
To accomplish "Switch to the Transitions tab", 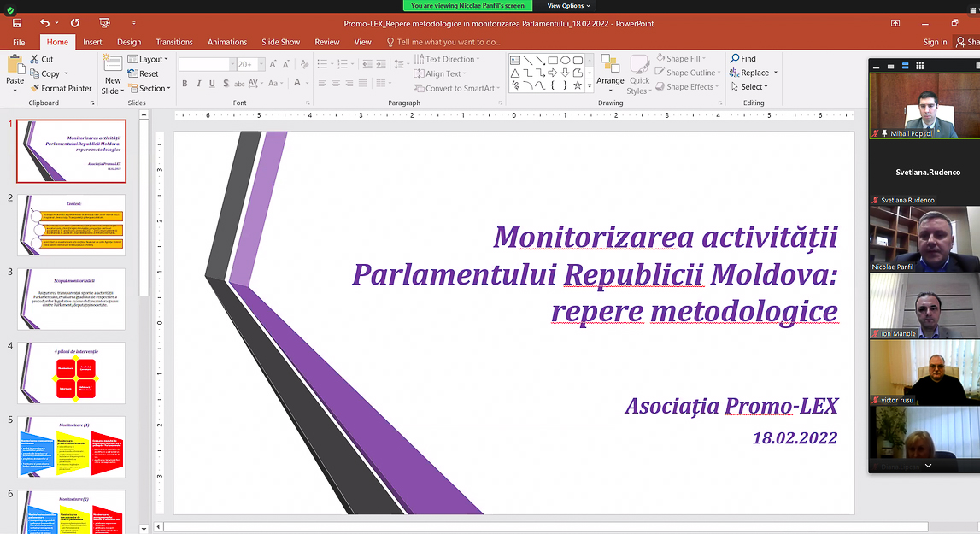I will 174,42.
